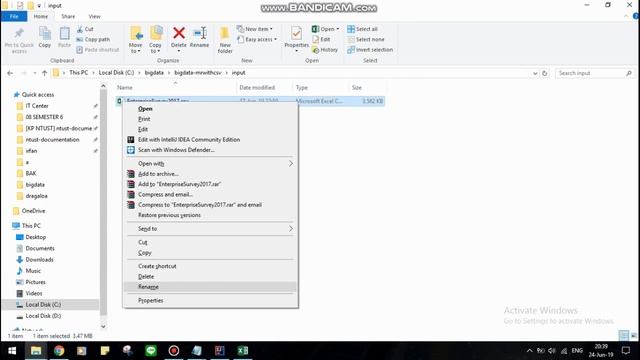Create a New folder from ribbon

coord(225,40)
